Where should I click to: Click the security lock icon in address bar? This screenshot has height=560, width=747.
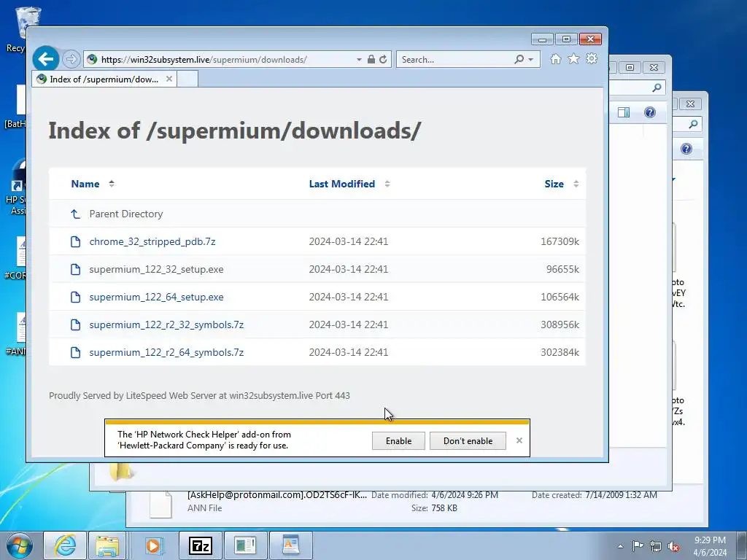(371, 60)
